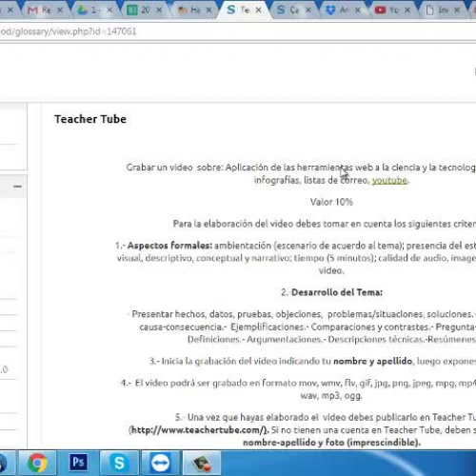Image resolution: width=476 pixels, height=476 pixels.
Task: Click the 'Aspectos formales:' bold text
Action: (x=169, y=246)
